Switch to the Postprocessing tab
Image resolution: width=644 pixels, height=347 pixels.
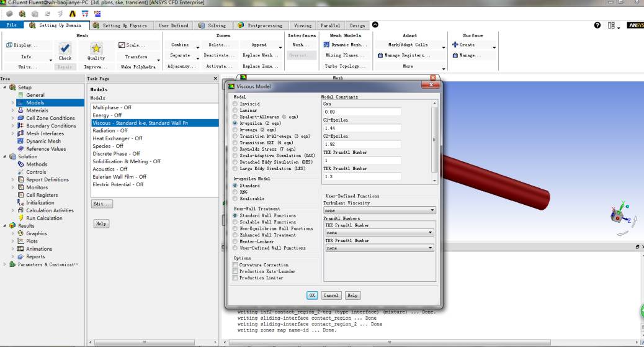click(x=261, y=25)
